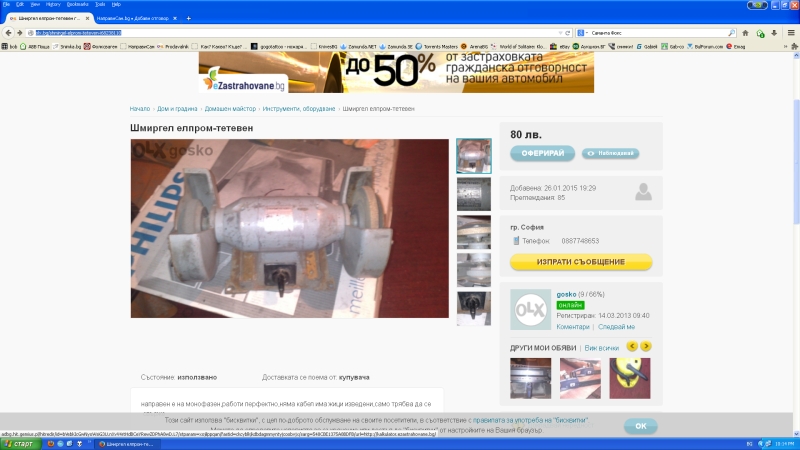Viewport: 800px width, 450px height.
Task: Click the eZastrahovane insurance banner ad
Action: coord(396,71)
